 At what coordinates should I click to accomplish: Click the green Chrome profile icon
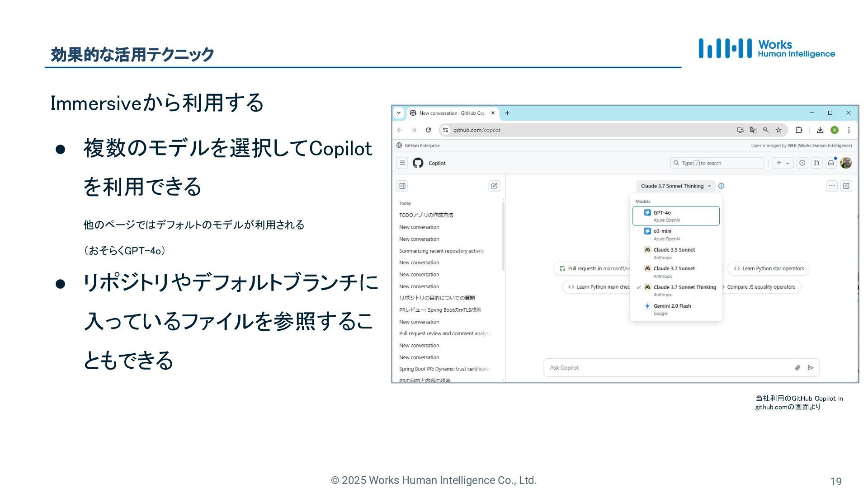click(x=835, y=130)
